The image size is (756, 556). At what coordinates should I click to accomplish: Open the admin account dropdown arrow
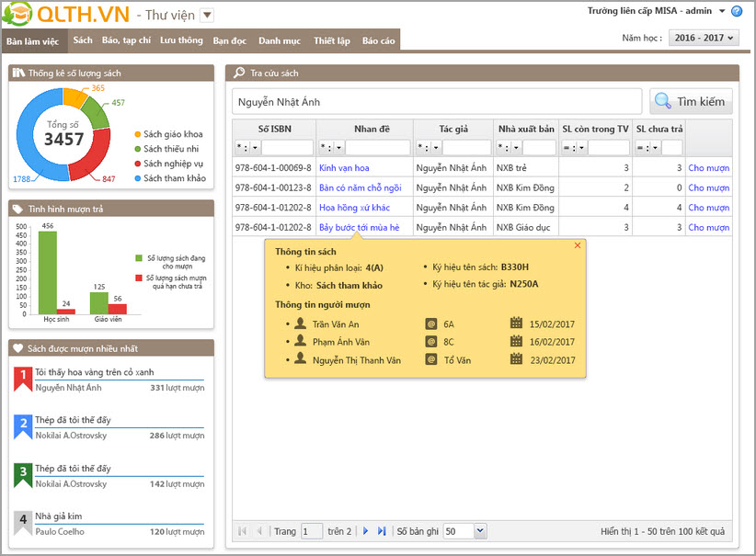pos(722,11)
